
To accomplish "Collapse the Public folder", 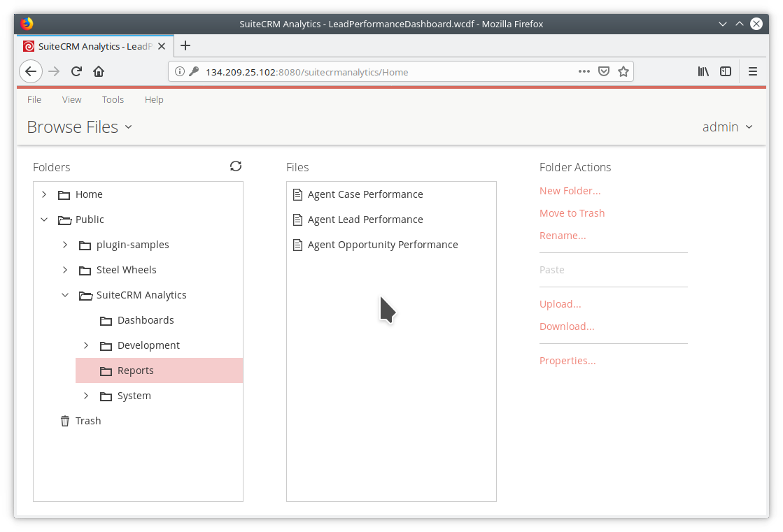I will click(44, 219).
